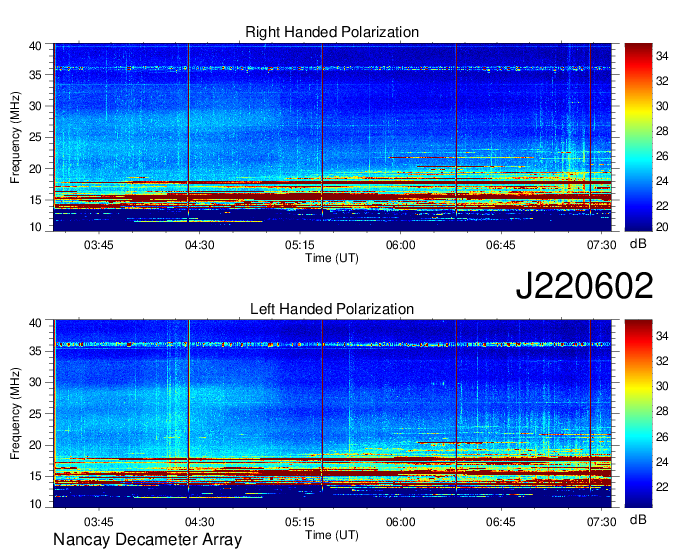Click the 06:00 time tick under the left-handed plot
The height and width of the screenshot is (552, 680).
coord(400,522)
